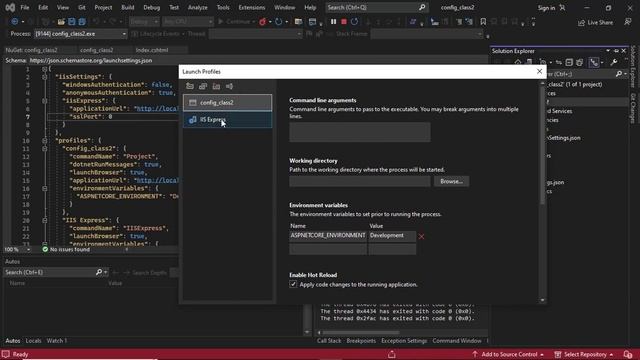Switch to the Command Window tab

point(457,340)
